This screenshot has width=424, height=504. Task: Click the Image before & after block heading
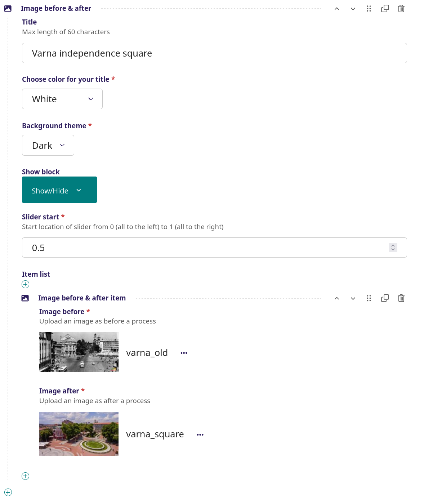[56, 8]
